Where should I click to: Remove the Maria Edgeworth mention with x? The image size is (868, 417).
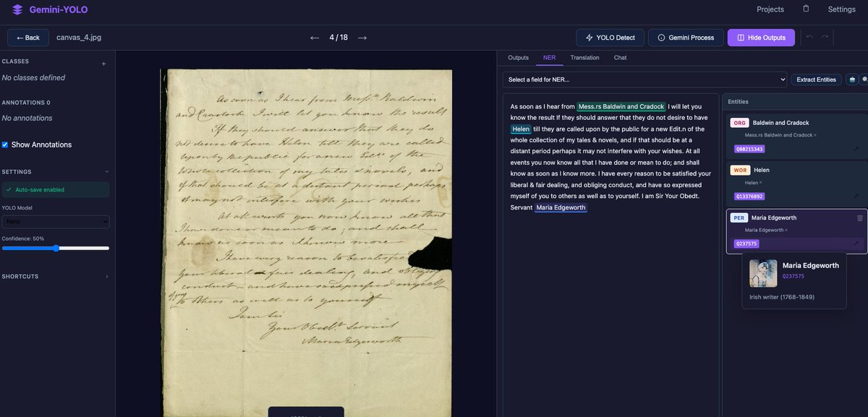pyautogui.click(x=786, y=230)
